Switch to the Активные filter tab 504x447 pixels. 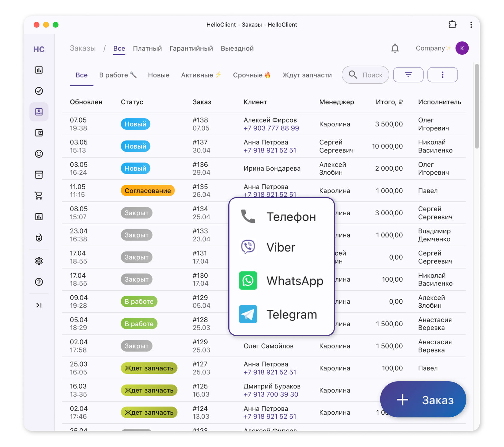201,75
